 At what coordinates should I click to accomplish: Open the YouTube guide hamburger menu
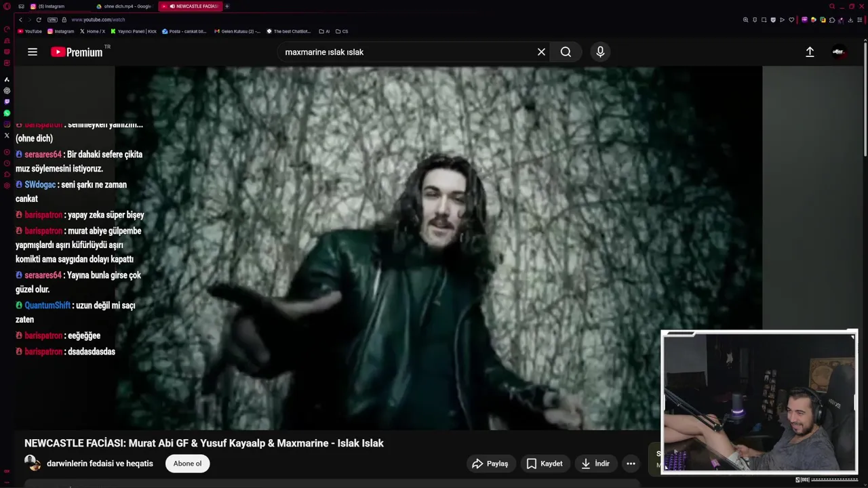[x=32, y=52]
